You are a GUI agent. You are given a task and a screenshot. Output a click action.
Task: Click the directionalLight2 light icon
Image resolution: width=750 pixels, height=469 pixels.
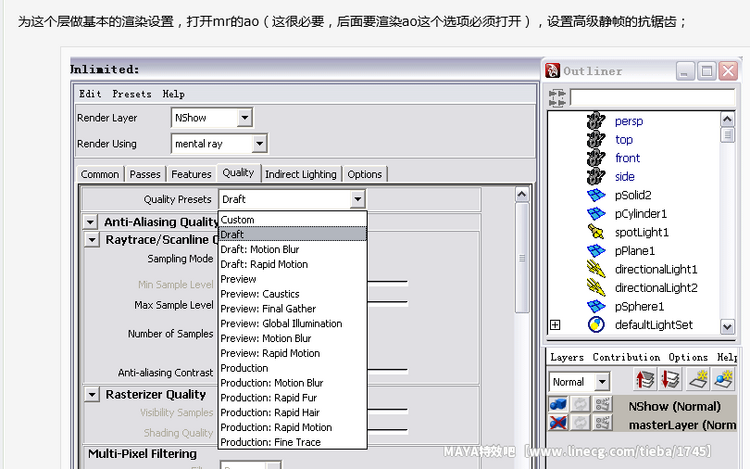pyautogui.click(x=596, y=287)
